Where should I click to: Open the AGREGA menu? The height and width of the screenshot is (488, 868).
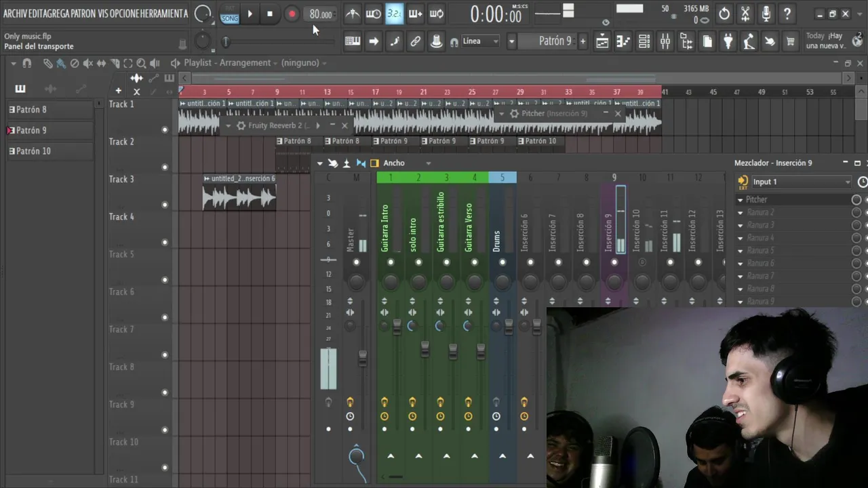[57, 14]
